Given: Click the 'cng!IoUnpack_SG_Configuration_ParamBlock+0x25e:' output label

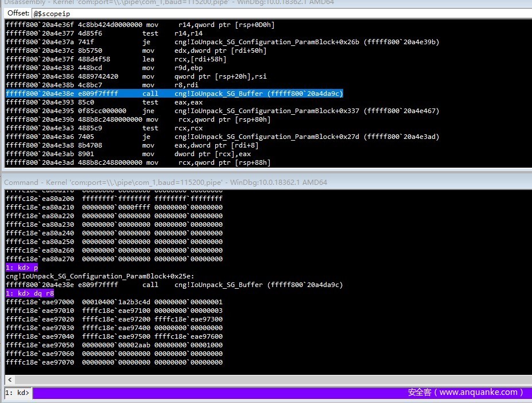Looking at the screenshot, I should (100, 276).
